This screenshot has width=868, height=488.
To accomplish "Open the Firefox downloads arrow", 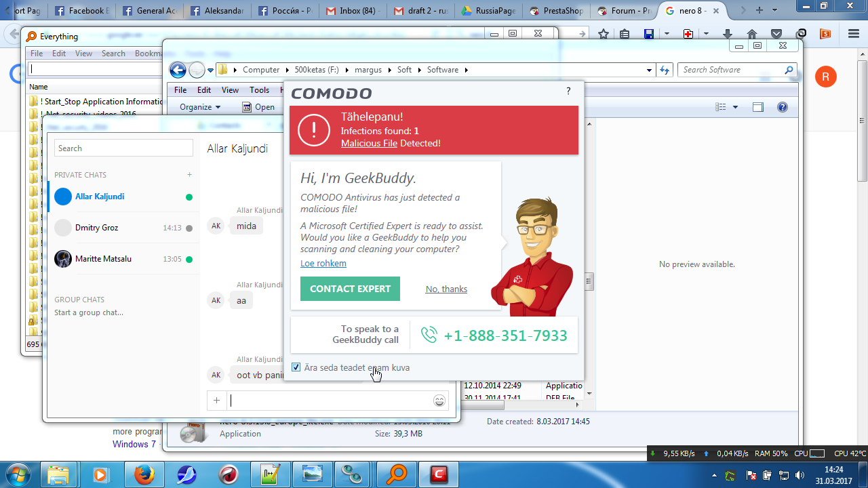I will (x=728, y=34).
